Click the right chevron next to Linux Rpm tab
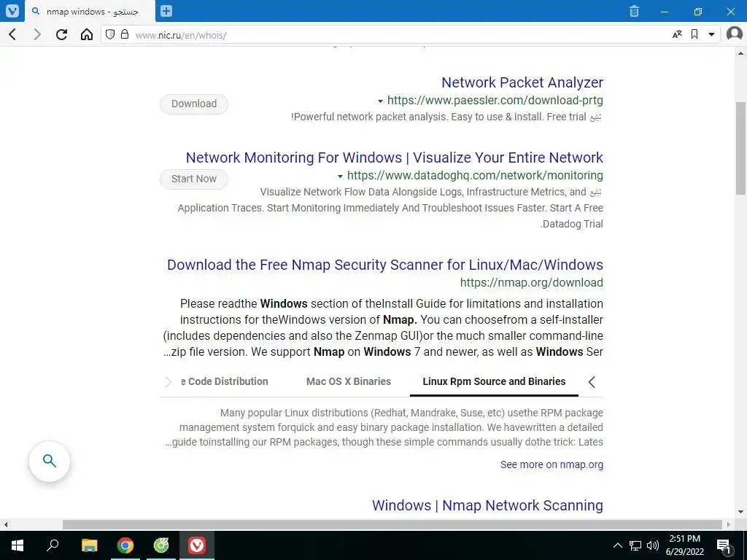The width and height of the screenshot is (747, 560). (x=592, y=382)
